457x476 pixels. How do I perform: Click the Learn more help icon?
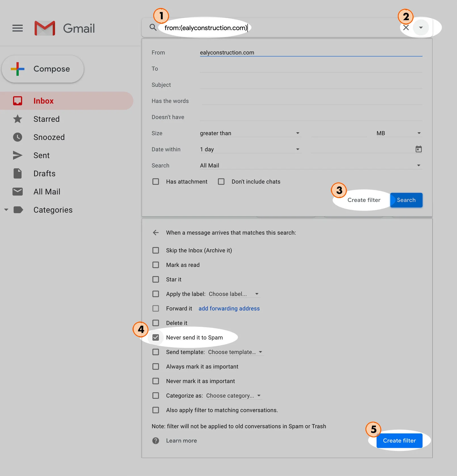click(x=156, y=441)
